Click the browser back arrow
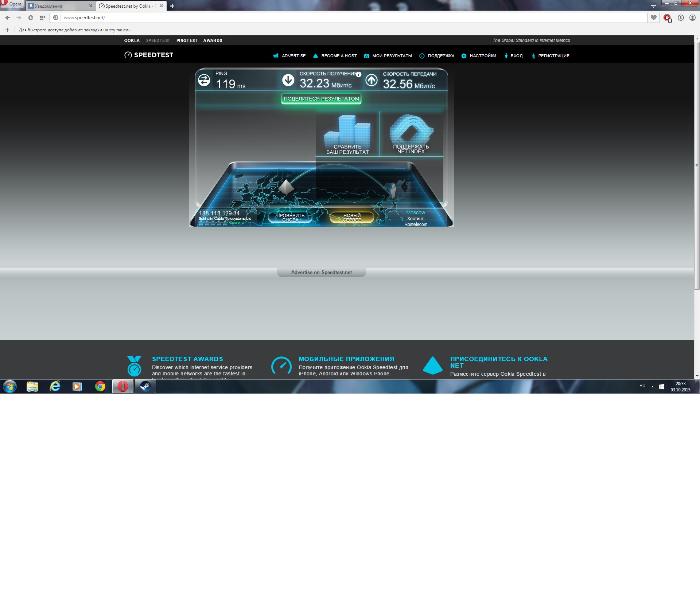Viewport: 700px width, 594px height. (8, 17)
